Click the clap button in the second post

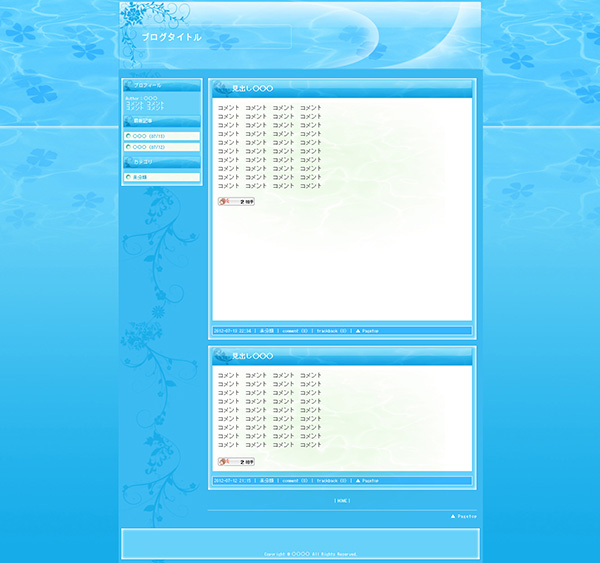236,461
